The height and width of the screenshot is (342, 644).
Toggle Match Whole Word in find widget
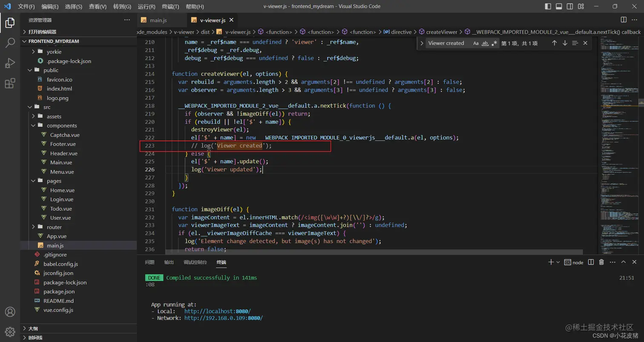(x=485, y=43)
